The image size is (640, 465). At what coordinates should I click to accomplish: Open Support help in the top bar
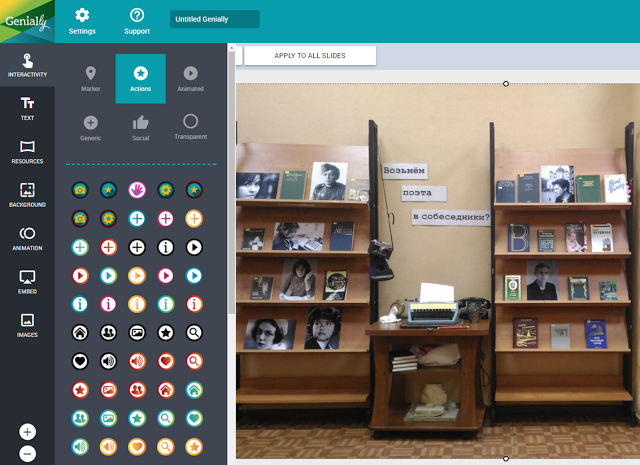(x=137, y=21)
